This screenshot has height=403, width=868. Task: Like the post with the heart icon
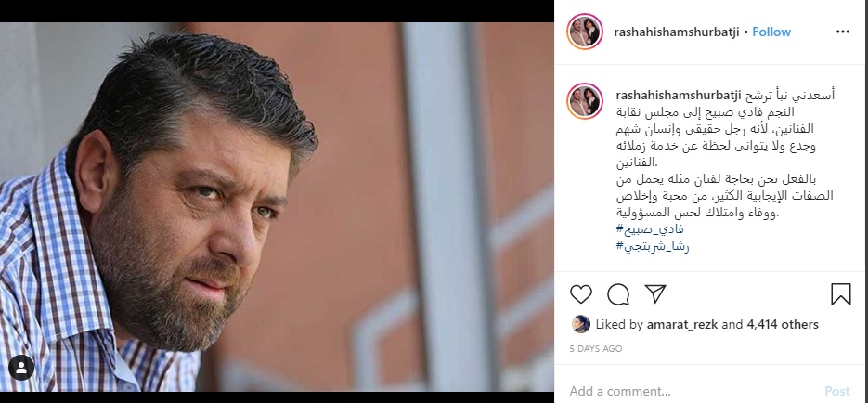[581, 294]
